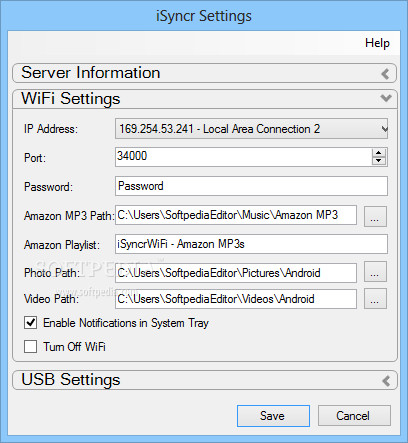The image size is (408, 443).
Task: Check the Turn Off WiFi checkbox
Action: (30, 346)
